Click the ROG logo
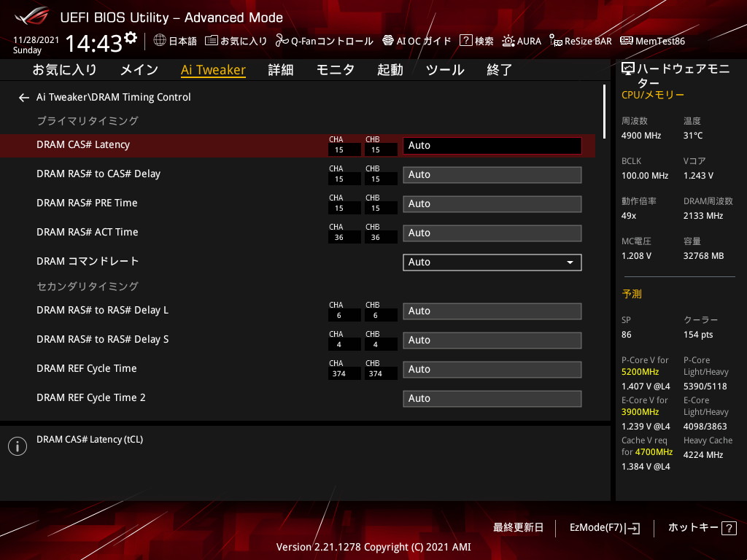747x560 pixels. (32, 16)
